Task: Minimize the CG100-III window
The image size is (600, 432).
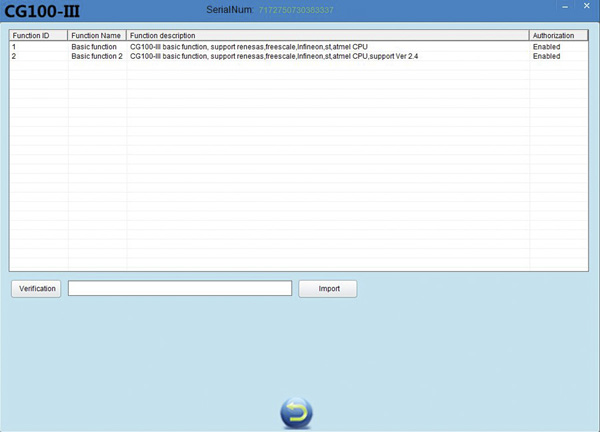Action: (x=565, y=7)
